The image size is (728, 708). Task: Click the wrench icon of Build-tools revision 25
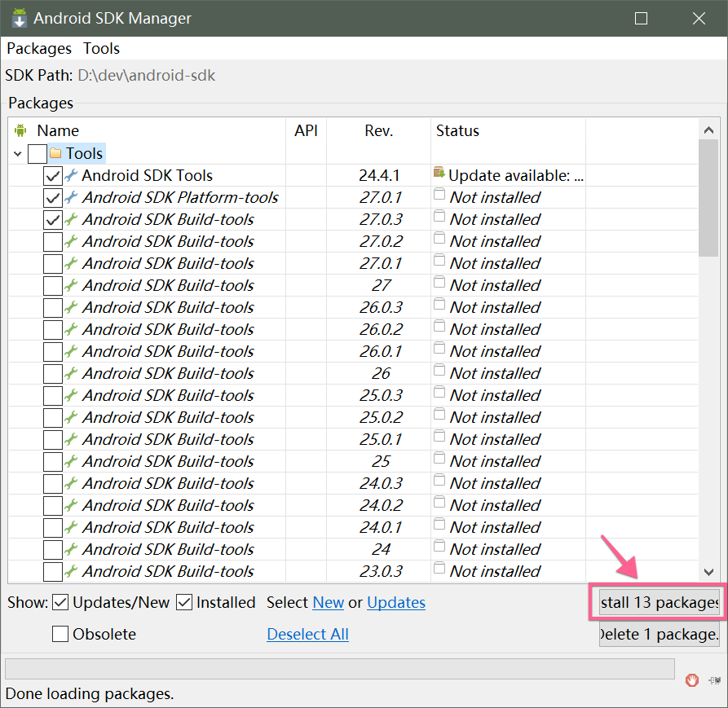(x=71, y=460)
